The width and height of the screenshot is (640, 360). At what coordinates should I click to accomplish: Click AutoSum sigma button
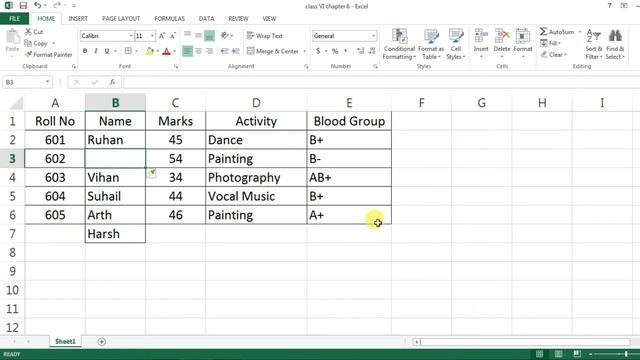pos(557,31)
